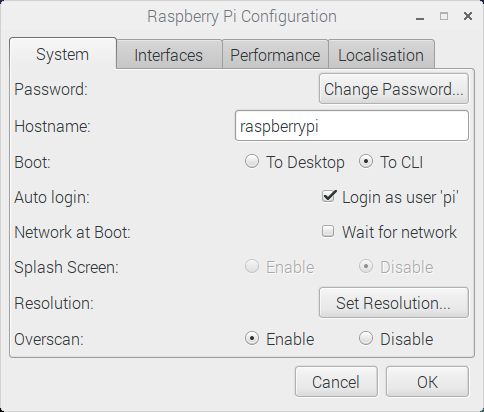Screen dimensions: 484x412
Task: Click the System tab
Action: point(63,54)
